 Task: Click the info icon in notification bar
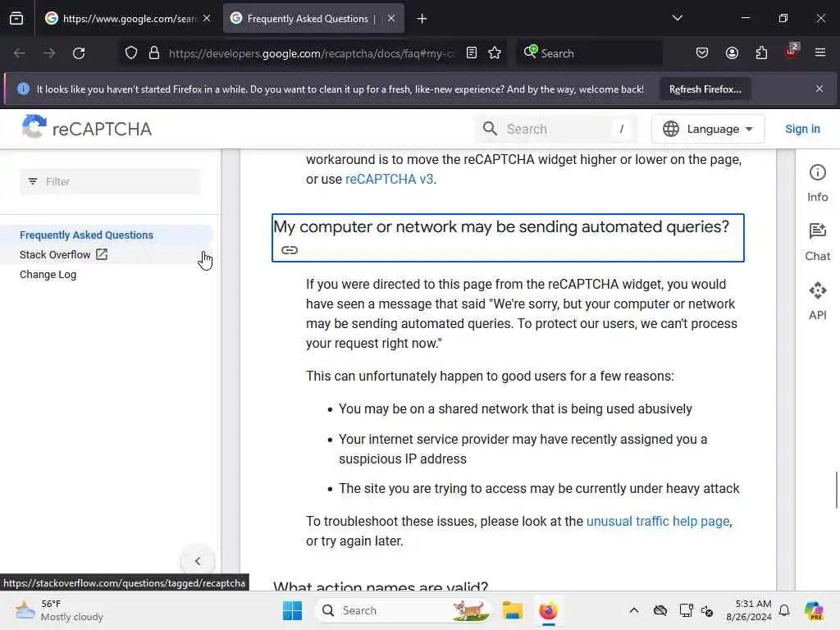click(x=23, y=89)
